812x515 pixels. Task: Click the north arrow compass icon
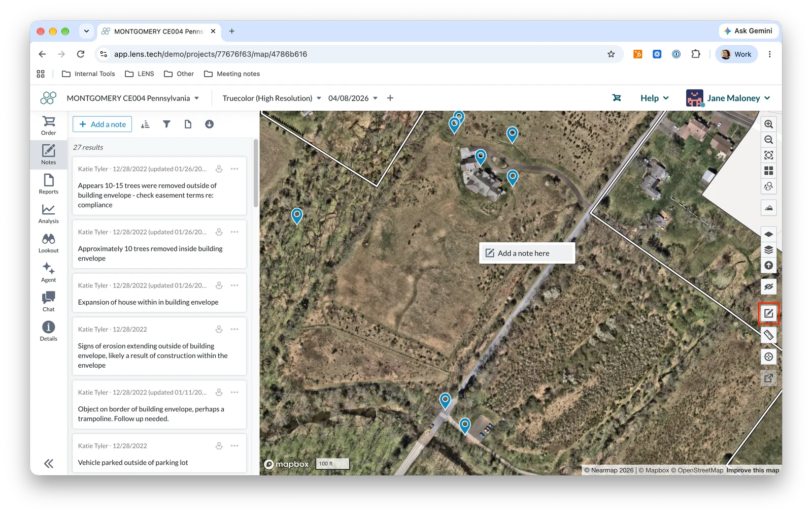tap(769, 265)
